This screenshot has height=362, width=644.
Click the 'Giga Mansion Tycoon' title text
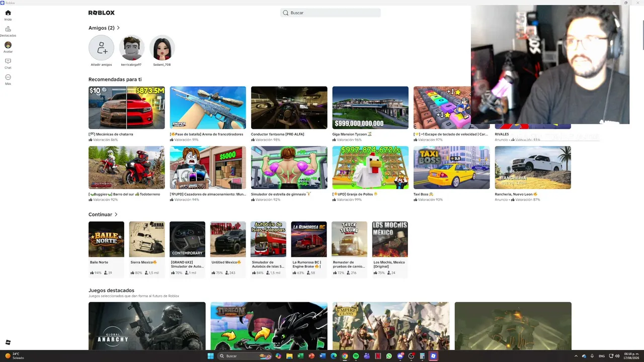coord(352,134)
